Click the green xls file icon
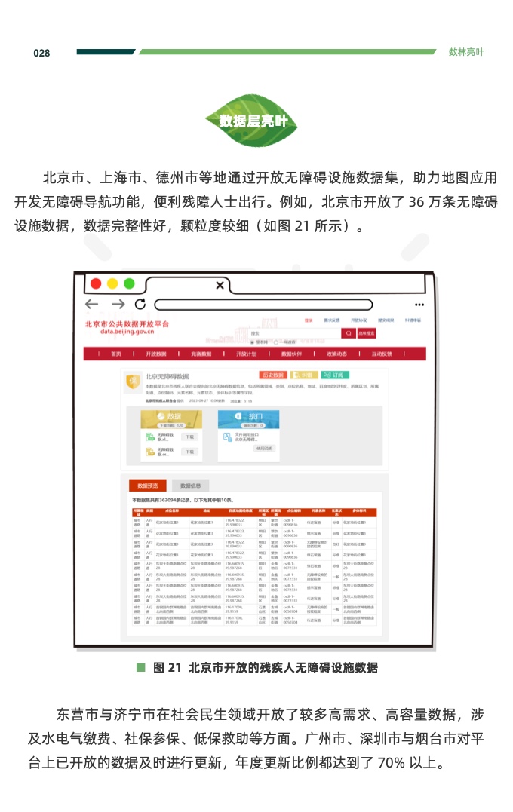 [150, 437]
